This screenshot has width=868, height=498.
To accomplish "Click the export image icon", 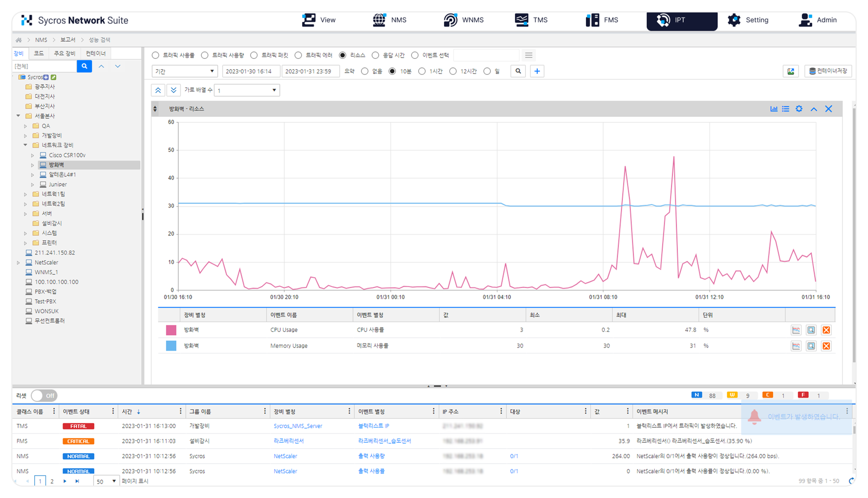I will tap(791, 71).
